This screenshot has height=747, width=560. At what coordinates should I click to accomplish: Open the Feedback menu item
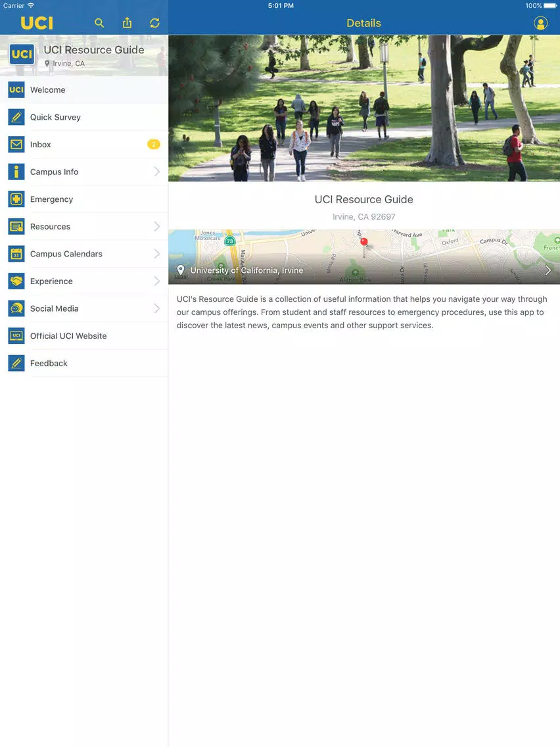point(84,364)
